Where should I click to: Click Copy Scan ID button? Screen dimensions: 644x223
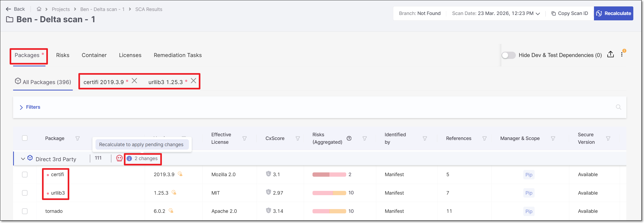coord(570,13)
